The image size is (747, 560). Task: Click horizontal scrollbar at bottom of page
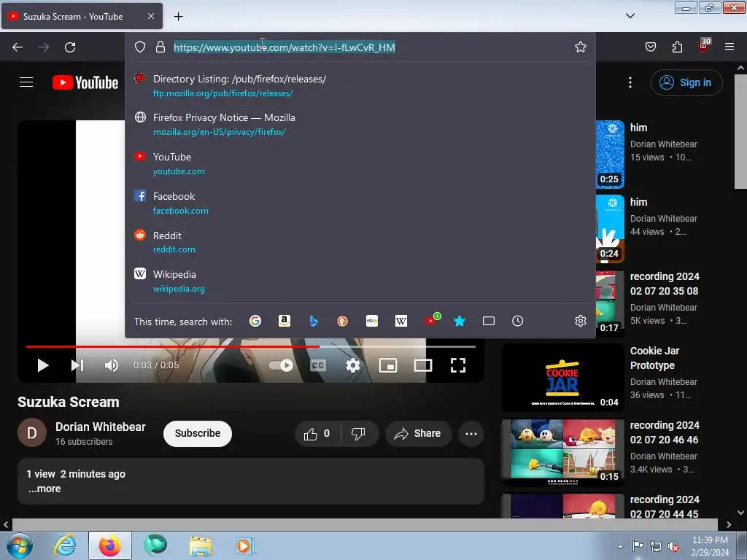[x=365, y=524]
